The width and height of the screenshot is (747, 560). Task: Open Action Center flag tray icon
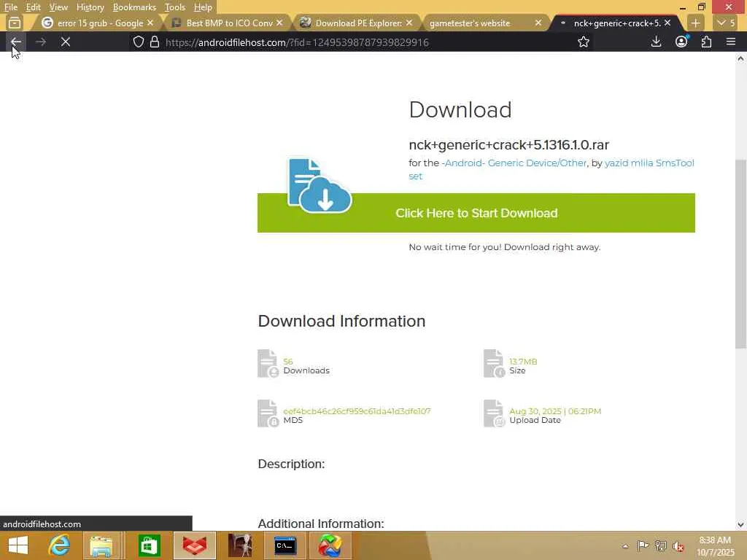(x=643, y=545)
